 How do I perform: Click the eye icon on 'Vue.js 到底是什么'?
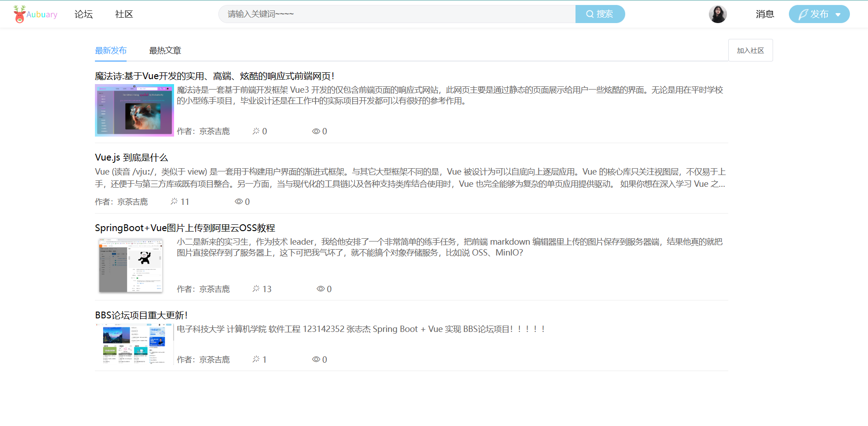pos(238,201)
